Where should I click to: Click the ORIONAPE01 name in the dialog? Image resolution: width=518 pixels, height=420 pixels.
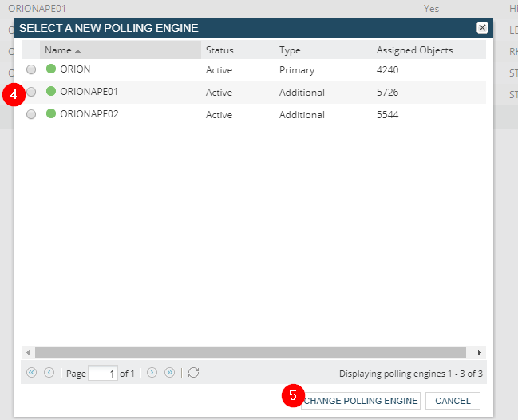(x=89, y=92)
